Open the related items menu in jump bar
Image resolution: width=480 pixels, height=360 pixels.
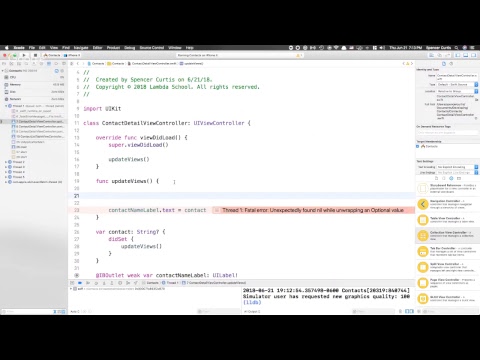click(71, 63)
